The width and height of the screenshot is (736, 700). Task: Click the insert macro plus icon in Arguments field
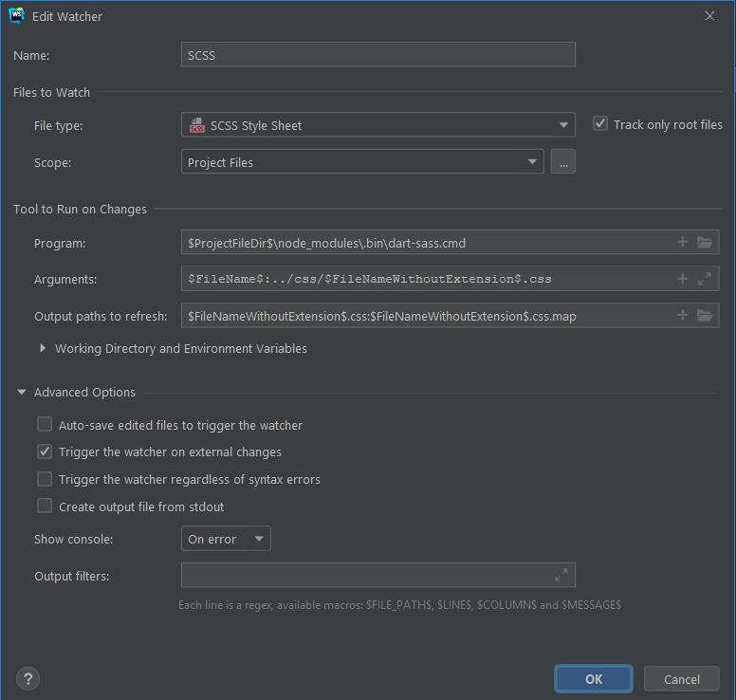click(682, 279)
